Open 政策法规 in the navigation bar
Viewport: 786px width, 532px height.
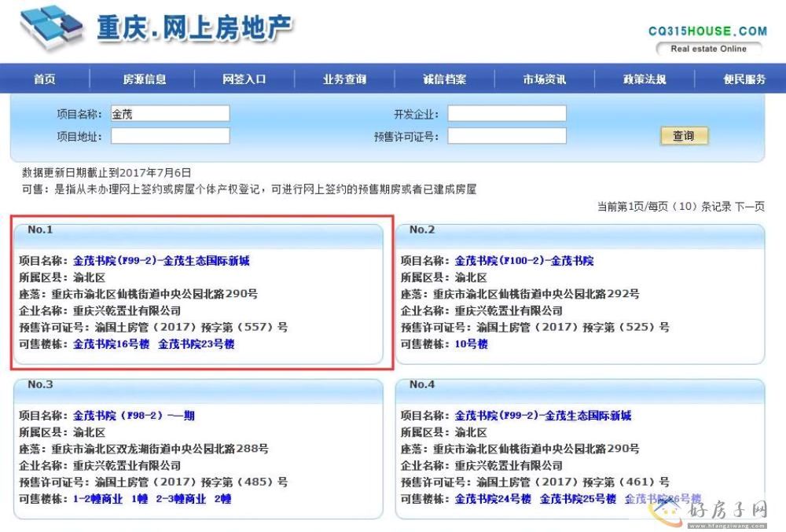coord(645,79)
